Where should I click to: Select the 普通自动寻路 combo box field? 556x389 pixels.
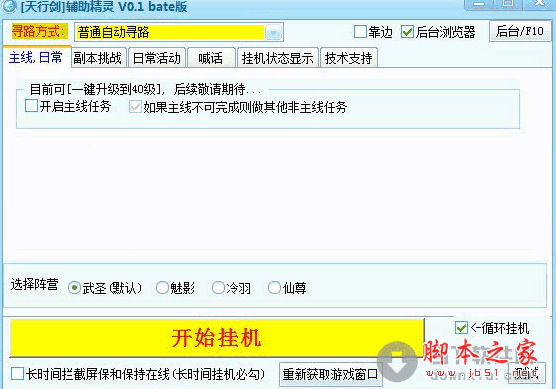pyautogui.click(x=179, y=32)
